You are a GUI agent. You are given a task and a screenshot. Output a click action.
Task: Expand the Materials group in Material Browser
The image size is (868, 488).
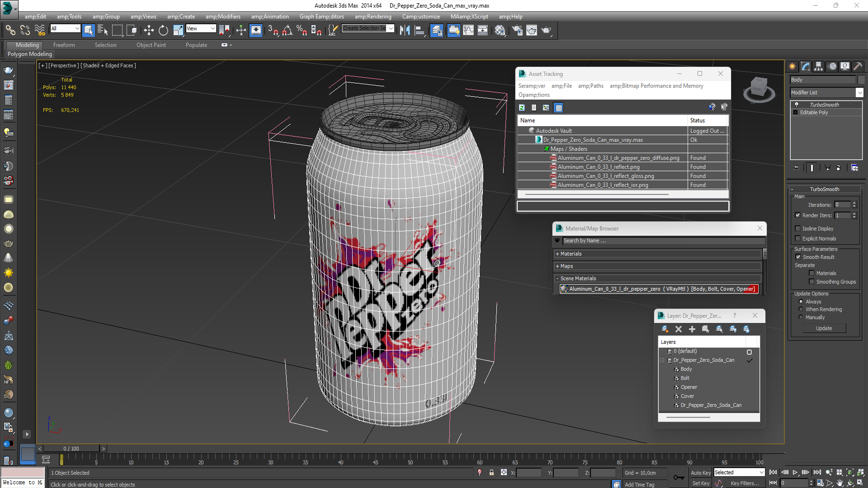click(x=557, y=254)
